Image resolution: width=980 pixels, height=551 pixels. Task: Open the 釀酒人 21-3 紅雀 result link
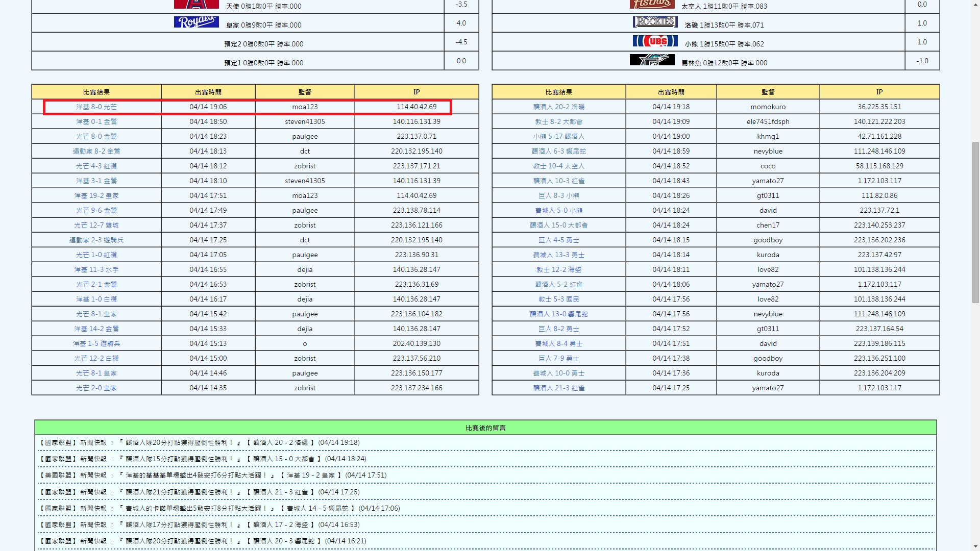tap(558, 388)
